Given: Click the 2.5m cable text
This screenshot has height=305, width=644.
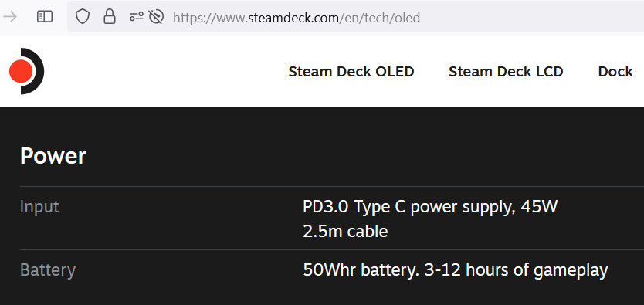Looking at the screenshot, I should [x=345, y=232].
